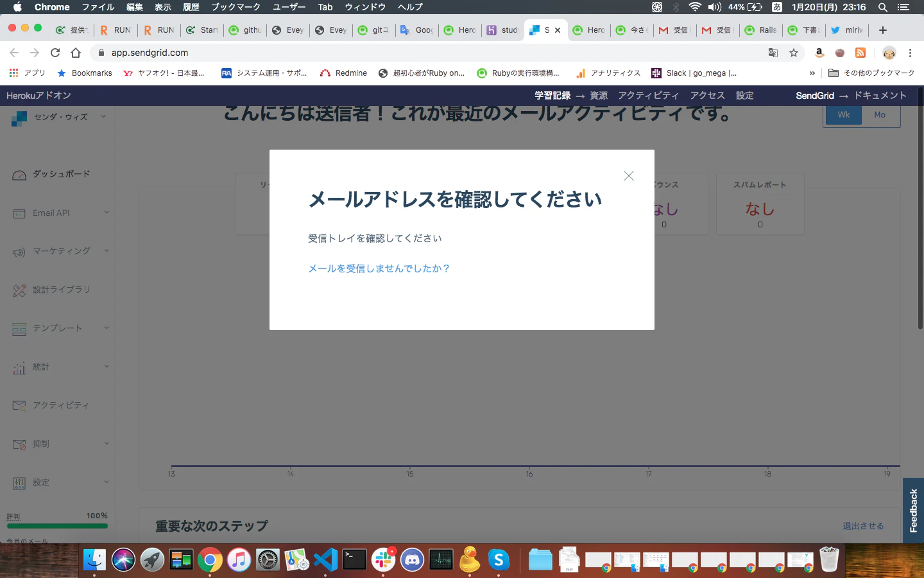Viewport: 924px width, 578px height.
Task: Open the Redmine bookmark
Action: pyautogui.click(x=344, y=73)
